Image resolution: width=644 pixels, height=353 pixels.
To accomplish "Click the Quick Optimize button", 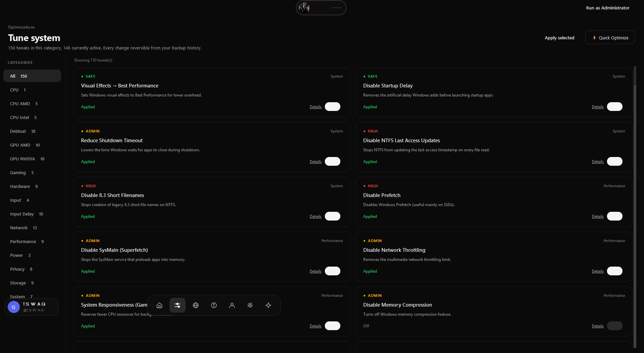I will (610, 38).
